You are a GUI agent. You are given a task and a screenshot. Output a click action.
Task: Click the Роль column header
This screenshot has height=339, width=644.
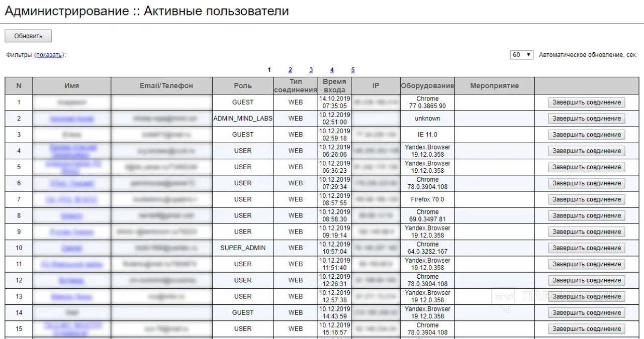(x=243, y=86)
